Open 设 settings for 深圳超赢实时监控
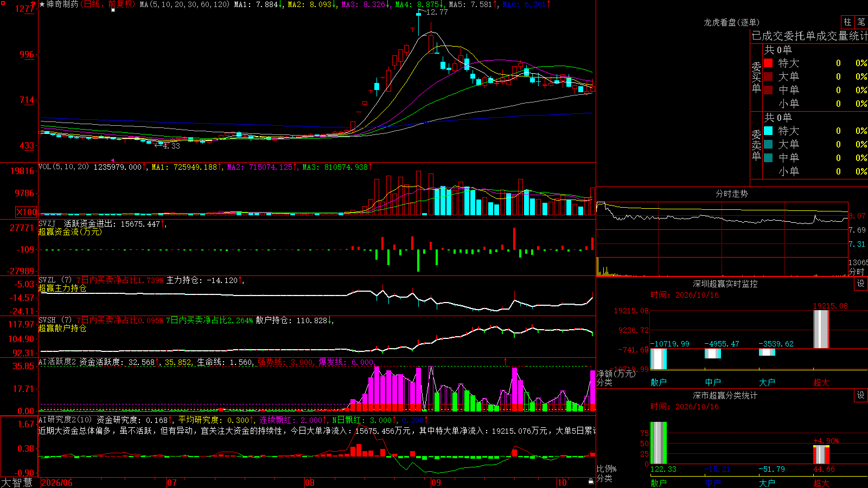This screenshot has width=868, height=488. pos(861,284)
